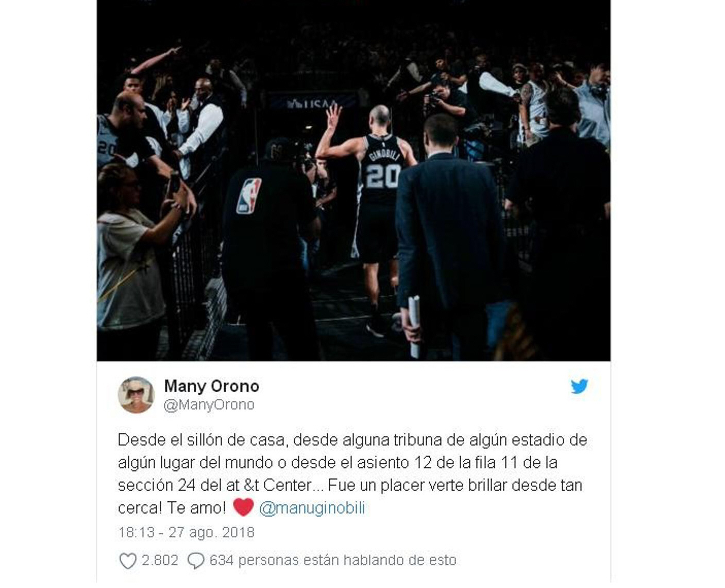Viewport: 725px width, 588px height.
Task: Like the tweet with the heart icon
Action: [x=128, y=561]
